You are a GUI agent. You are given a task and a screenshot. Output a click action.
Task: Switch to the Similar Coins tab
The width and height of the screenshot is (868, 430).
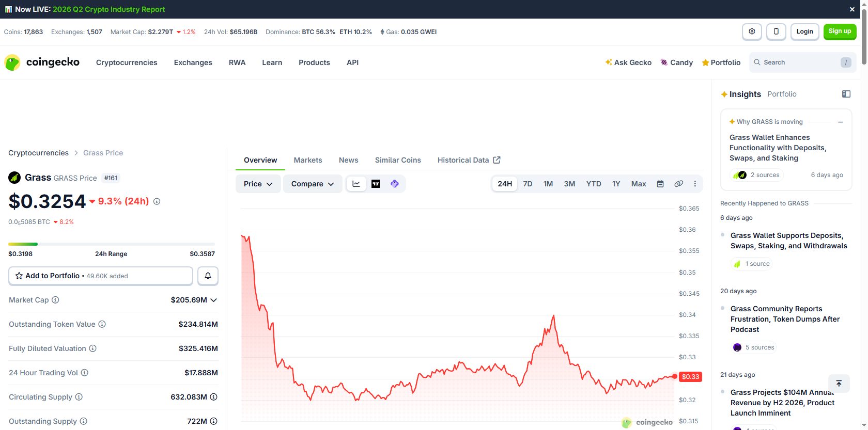click(398, 160)
